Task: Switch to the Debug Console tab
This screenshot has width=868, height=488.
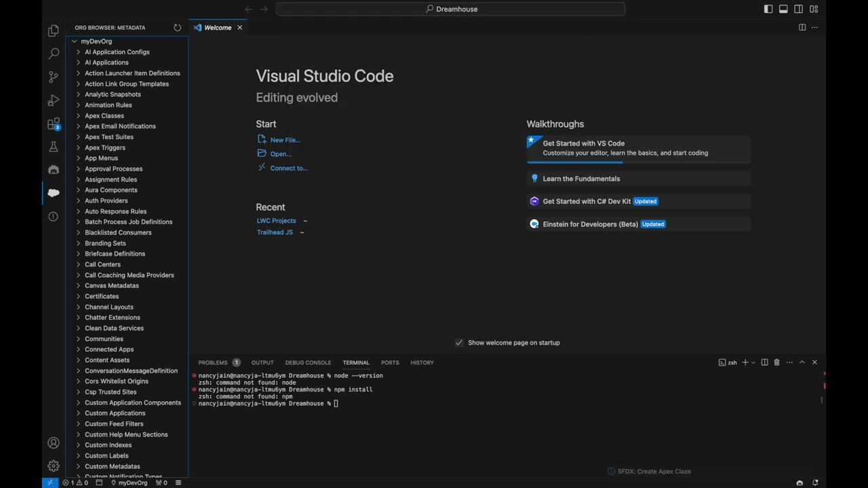Action: 308,363
